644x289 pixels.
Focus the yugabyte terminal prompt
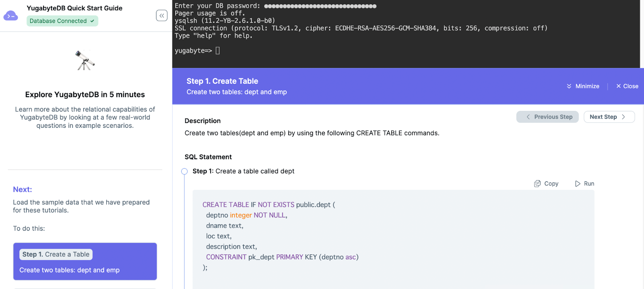coord(218,51)
